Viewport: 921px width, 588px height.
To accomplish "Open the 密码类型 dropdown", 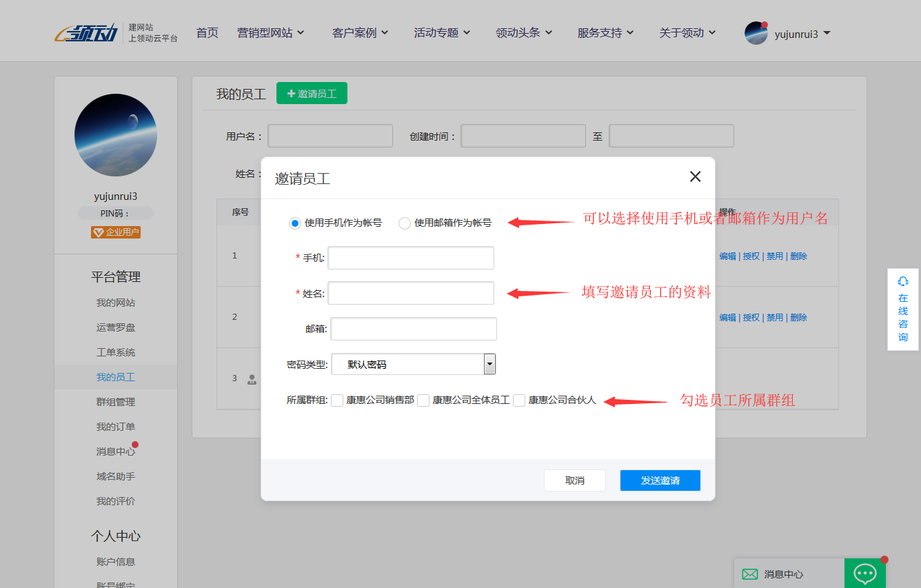I will (x=489, y=363).
